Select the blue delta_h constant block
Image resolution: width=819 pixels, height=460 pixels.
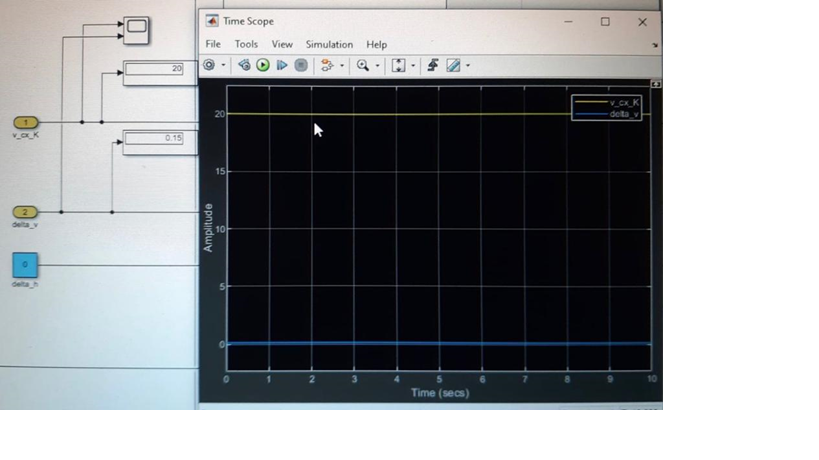pos(25,265)
